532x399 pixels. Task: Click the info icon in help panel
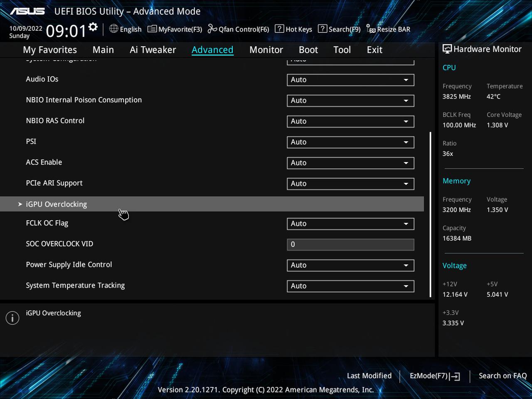coord(12,318)
